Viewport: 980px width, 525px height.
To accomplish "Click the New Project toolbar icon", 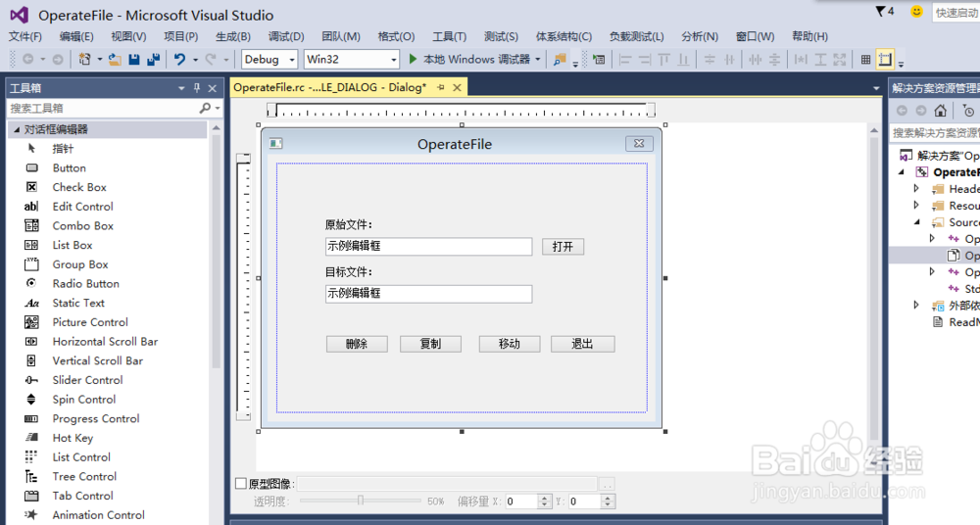I will tap(84, 60).
